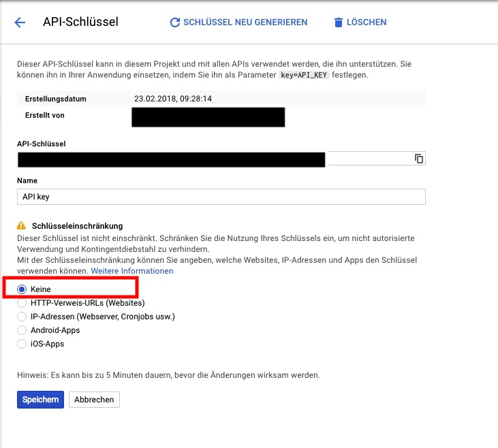Cancel editing with Abbrechen button
This screenshot has width=498, height=448.
pyautogui.click(x=94, y=400)
